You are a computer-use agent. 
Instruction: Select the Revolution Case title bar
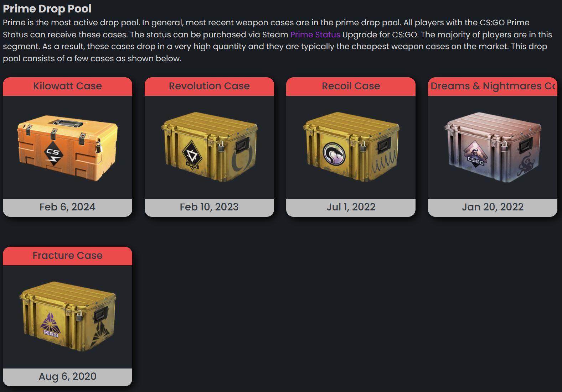coord(209,86)
